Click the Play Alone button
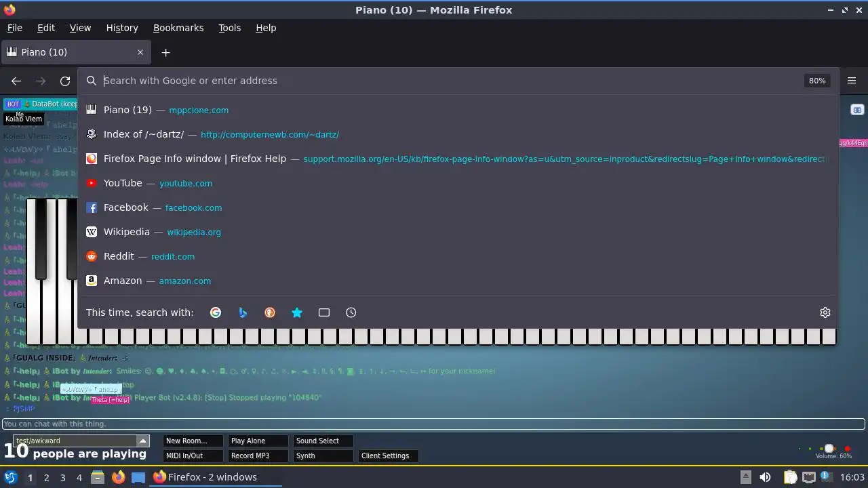The image size is (868, 488). 258,441
